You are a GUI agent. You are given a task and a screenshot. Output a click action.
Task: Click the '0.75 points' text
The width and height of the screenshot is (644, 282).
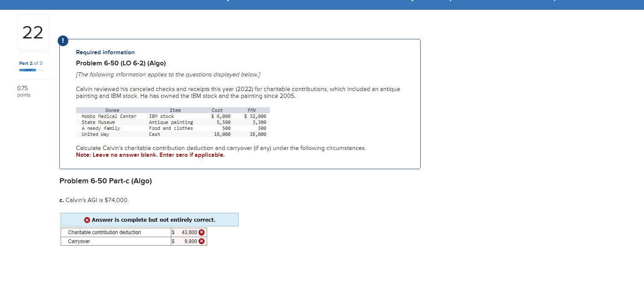pos(24,91)
